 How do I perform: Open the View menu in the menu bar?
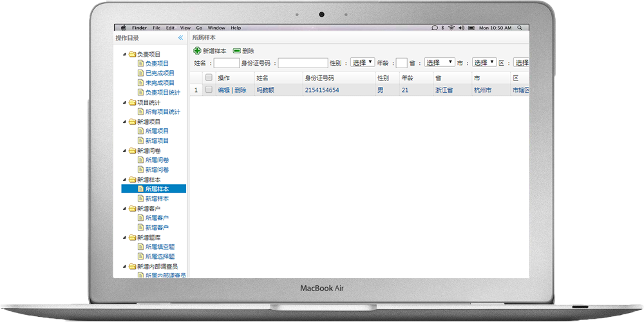(185, 28)
